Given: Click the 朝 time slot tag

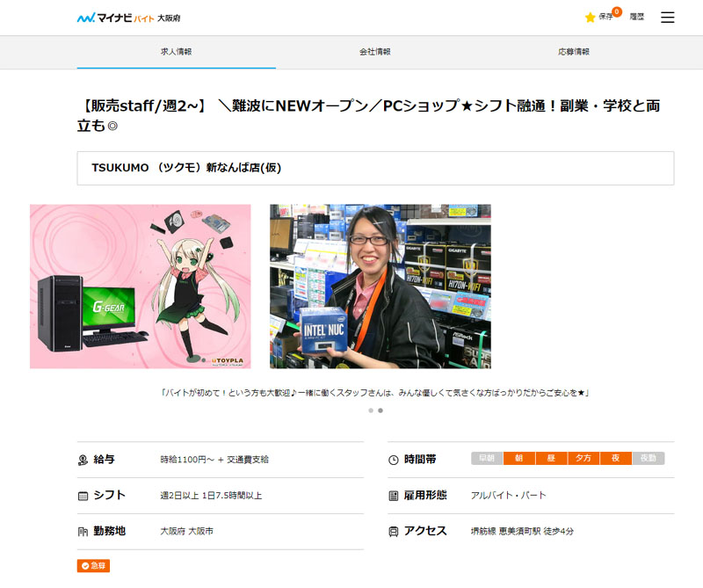Looking at the screenshot, I should point(519,459).
